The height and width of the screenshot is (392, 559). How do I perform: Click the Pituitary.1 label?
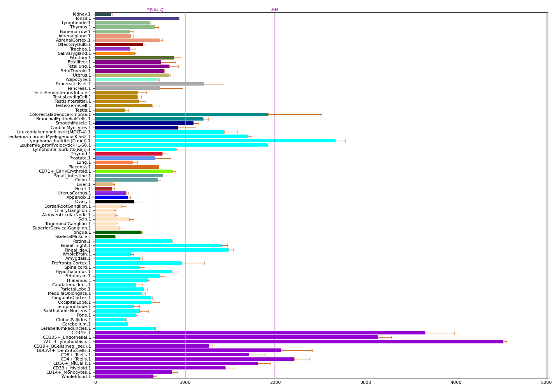(x=80, y=58)
